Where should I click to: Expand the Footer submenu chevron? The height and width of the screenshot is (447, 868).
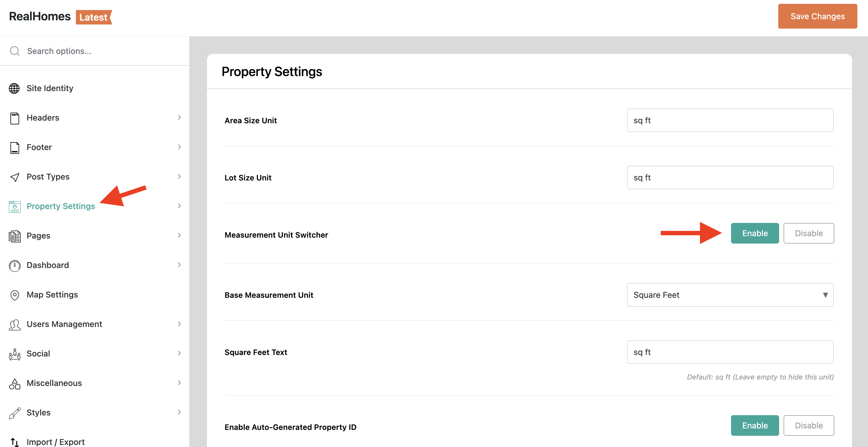(179, 147)
